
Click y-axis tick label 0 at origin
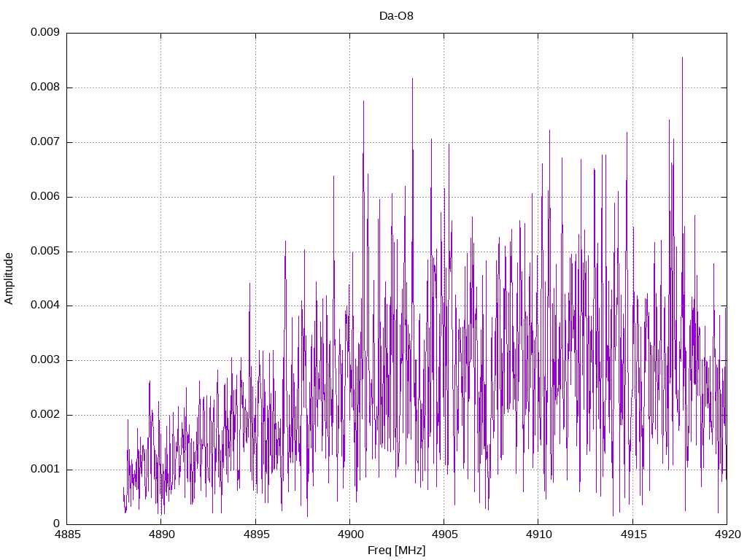(x=57, y=524)
